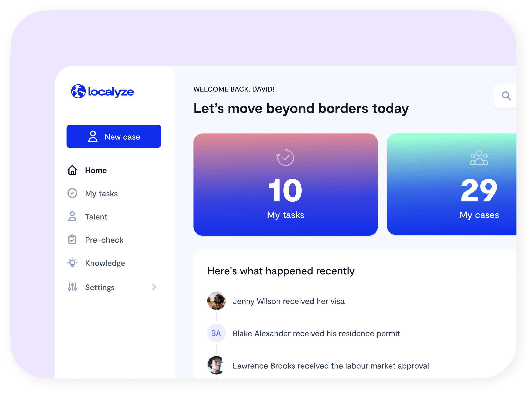Click the My tasks checkmark circle icon
The height and width of the screenshot is (394, 532).
tap(72, 193)
